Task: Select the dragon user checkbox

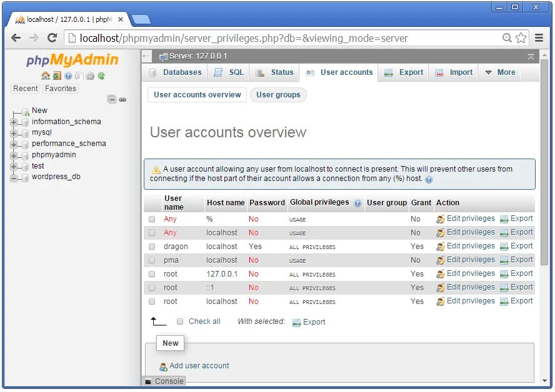Action: tap(152, 247)
